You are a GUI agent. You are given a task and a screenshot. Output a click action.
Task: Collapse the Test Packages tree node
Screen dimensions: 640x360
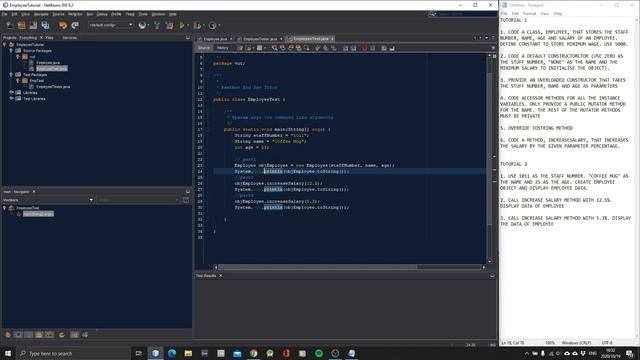tap(11, 75)
